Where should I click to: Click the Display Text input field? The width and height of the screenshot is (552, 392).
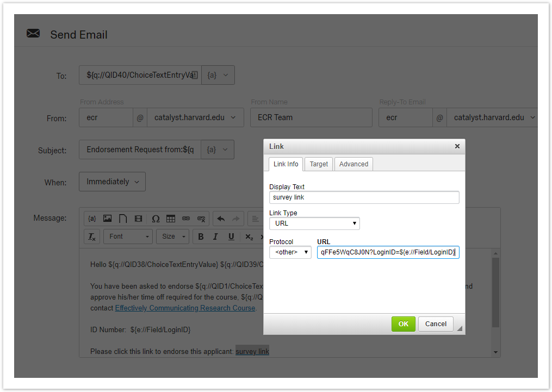(x=364, y=197)
